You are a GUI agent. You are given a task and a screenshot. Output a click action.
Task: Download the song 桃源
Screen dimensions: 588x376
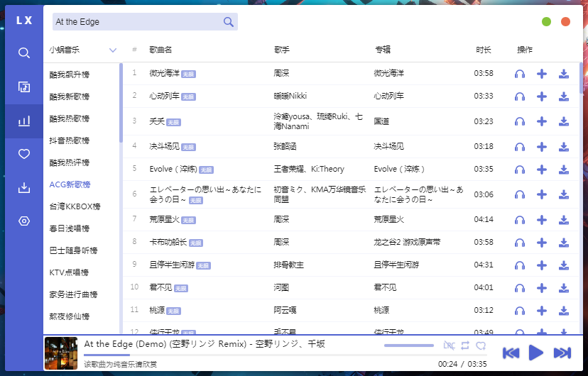pyautogui.click(x=564, y=311)
